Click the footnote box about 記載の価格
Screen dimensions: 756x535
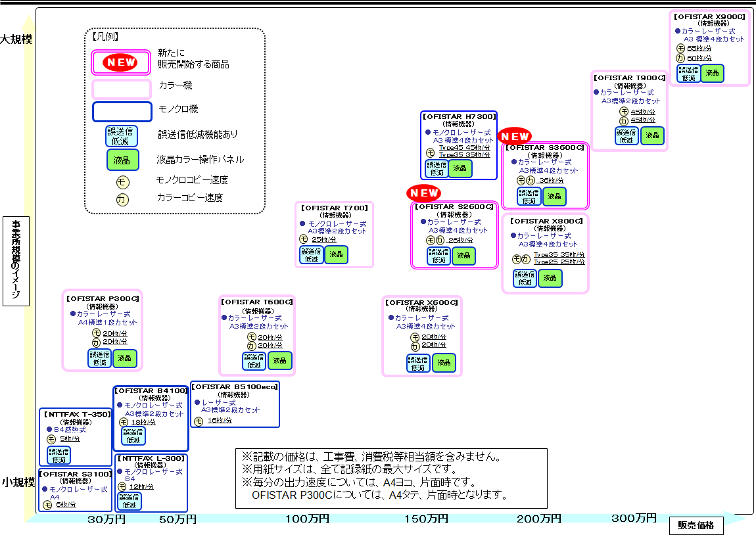coord(391,478)
